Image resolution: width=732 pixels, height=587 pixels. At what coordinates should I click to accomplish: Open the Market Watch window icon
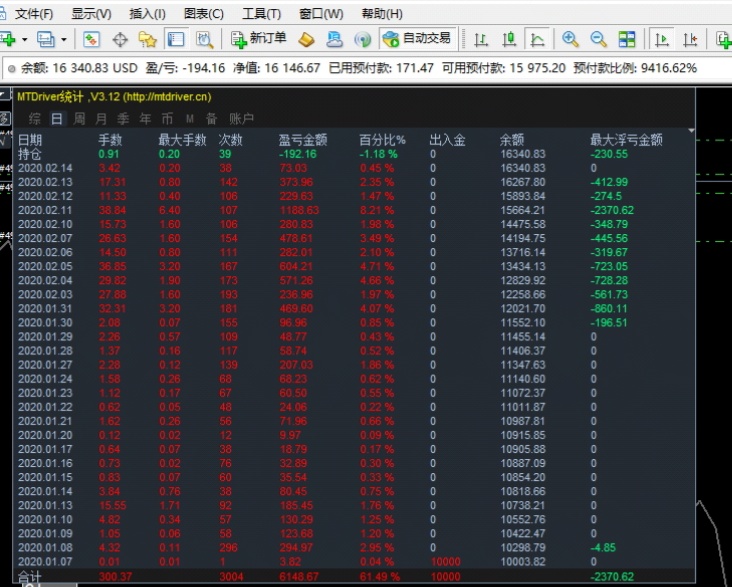[91, 39]
